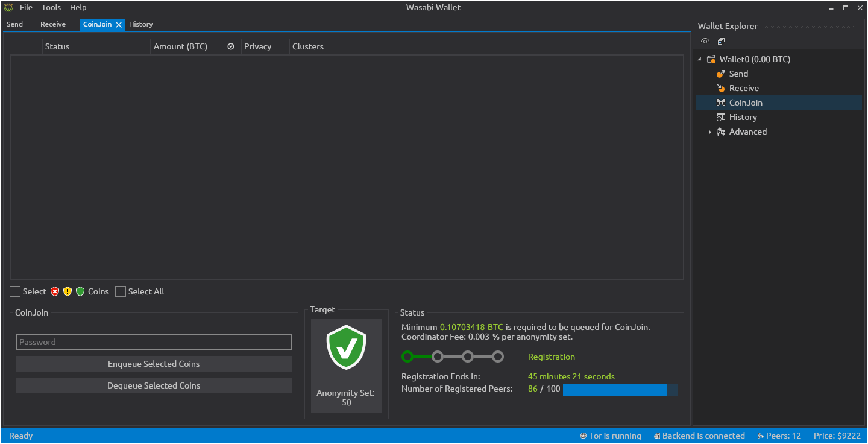Sort coins by the Status column header

(96, 46)
